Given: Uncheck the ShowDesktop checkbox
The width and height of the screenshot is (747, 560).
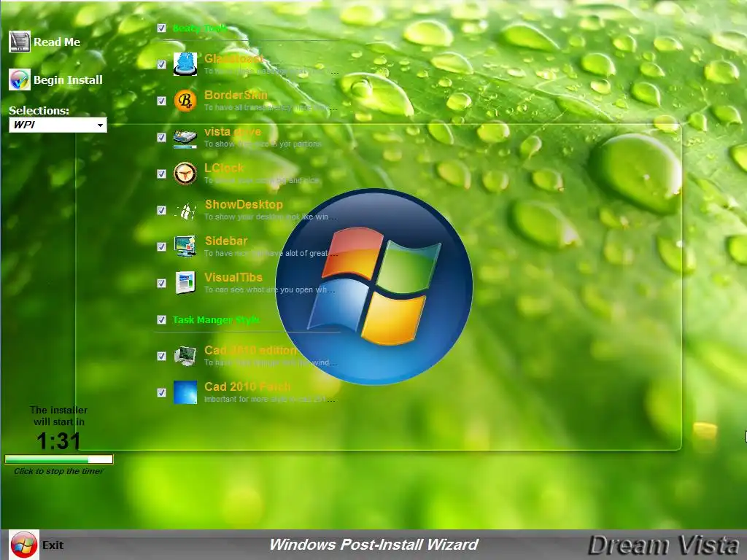Looking at the screenshot, I should tap(161, 210).
